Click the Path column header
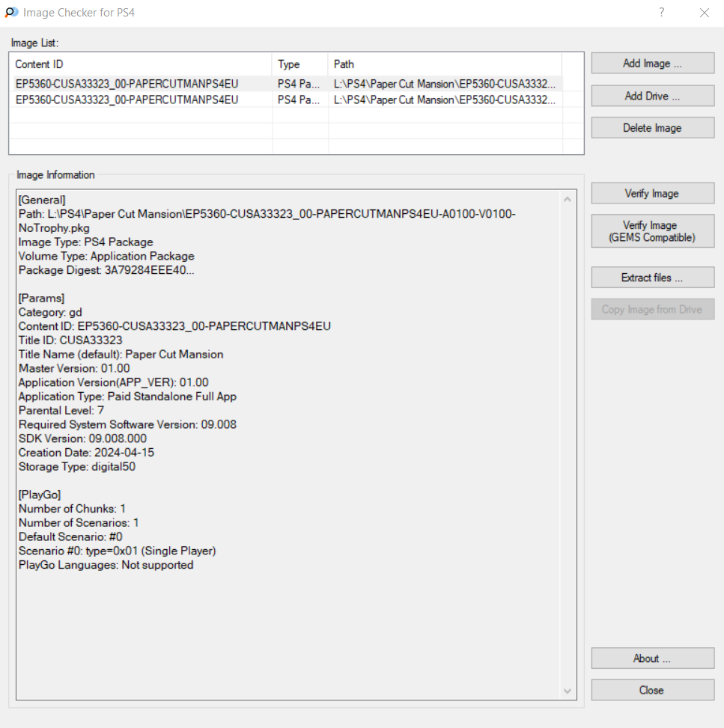The width and height of the screenshot is (724, 728). [445, 64]
